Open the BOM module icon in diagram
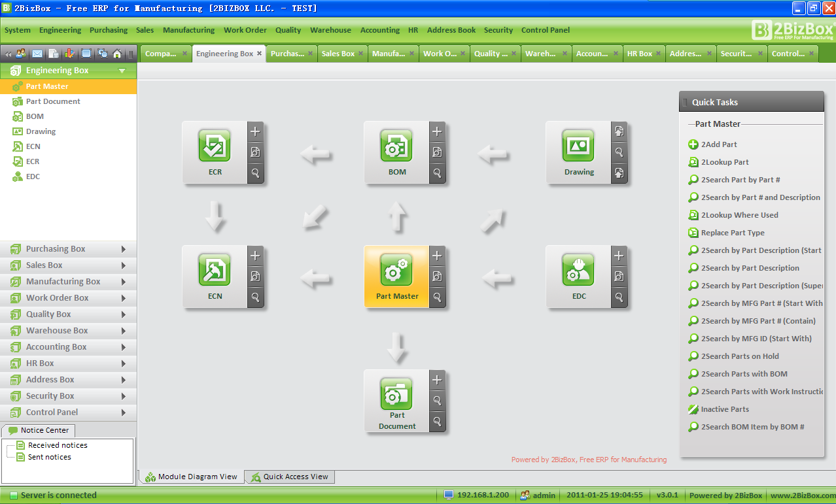This screenshot has height=504, width=836. click(396, 146)
